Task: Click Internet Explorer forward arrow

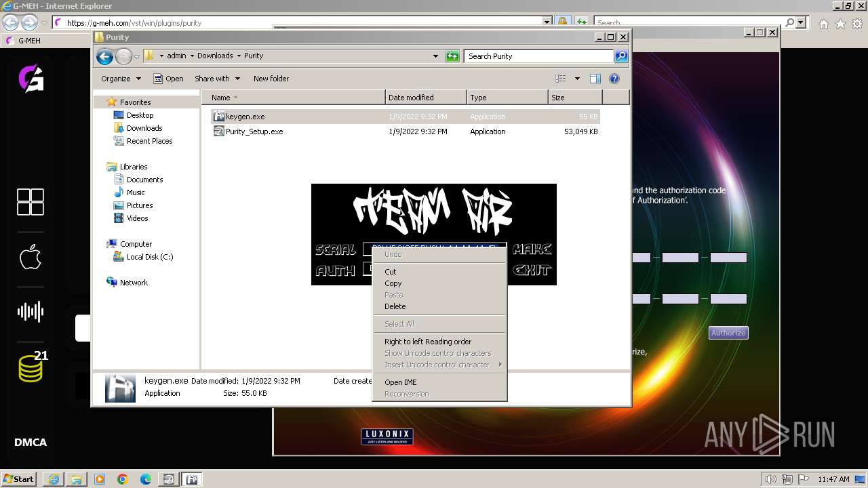Action: tap(29, 22)
